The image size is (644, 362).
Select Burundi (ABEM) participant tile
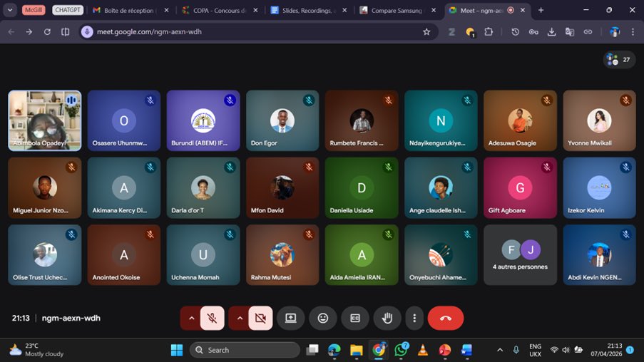(x=203, y=120)
